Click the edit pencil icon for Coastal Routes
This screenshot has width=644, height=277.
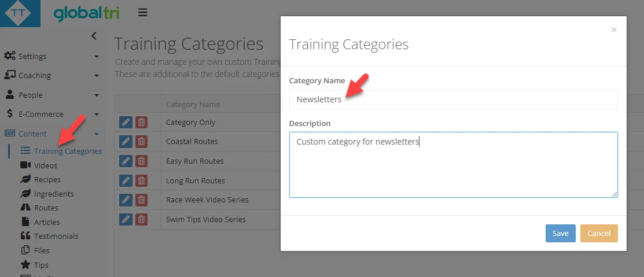tap(126, 142)
